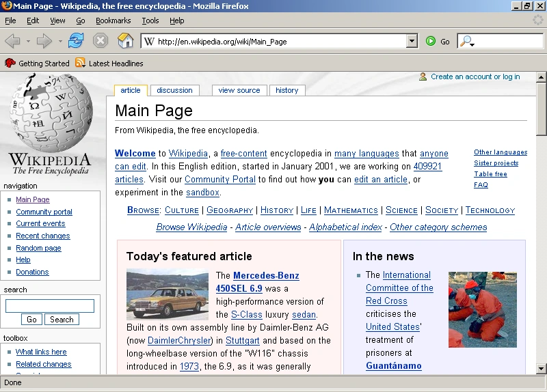Click the Getting Started bookmark icon

tap(10, 63)
